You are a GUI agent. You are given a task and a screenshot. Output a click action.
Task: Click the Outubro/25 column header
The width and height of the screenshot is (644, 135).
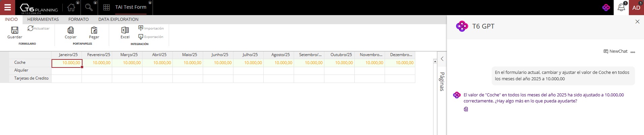tap(340, 55)
